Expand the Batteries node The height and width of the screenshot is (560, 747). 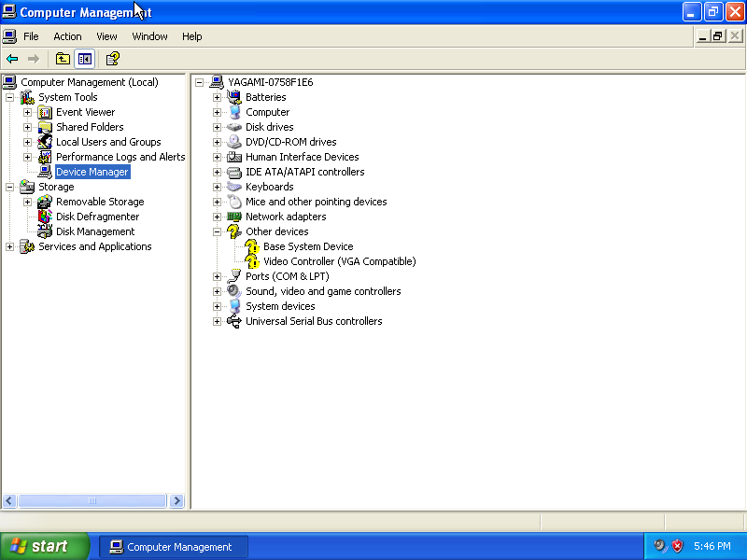(218, 97)
